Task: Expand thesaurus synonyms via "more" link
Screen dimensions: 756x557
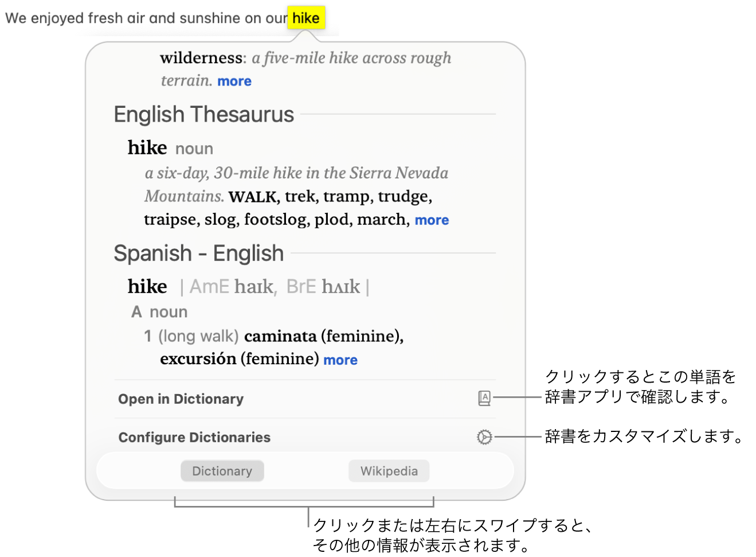Action: click(432, 220)
